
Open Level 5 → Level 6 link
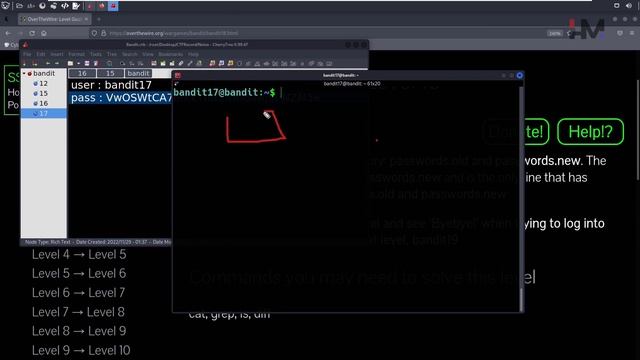tap(79, 274)
